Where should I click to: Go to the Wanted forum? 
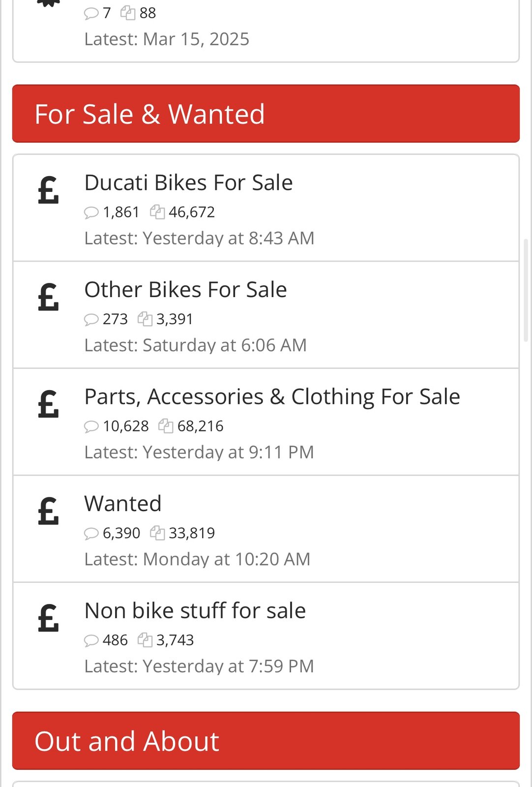click(x=123, y=504)
